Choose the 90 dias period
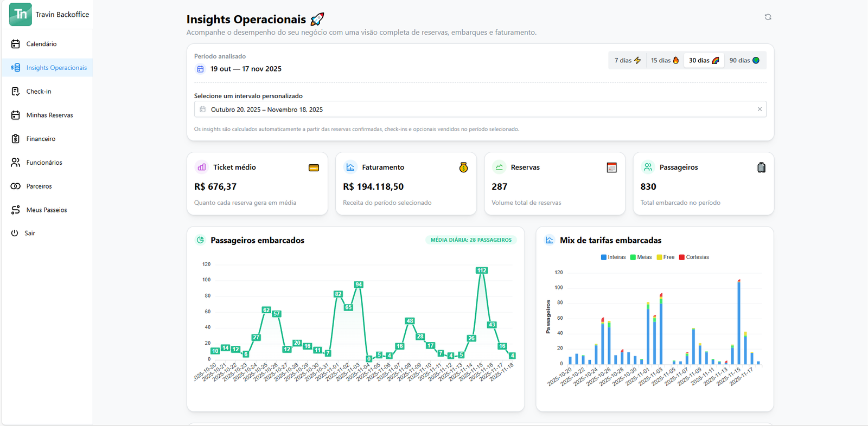Screen dimensions: 868x426 click(x=744, y=61)
